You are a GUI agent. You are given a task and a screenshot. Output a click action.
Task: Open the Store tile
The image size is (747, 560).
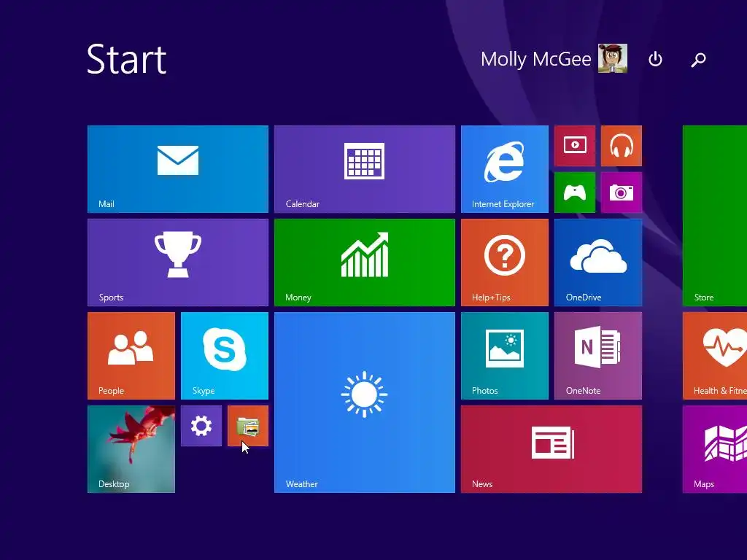point(715,216)
